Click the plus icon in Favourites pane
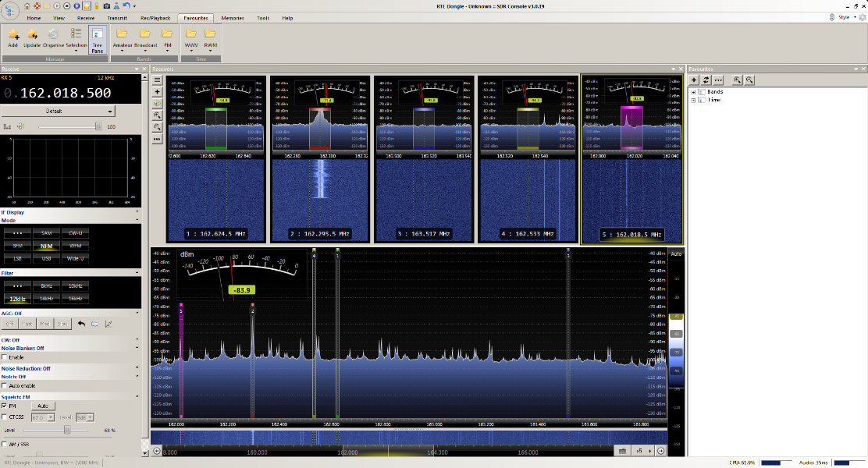868x468 pixels. click(x=694, y=80)
